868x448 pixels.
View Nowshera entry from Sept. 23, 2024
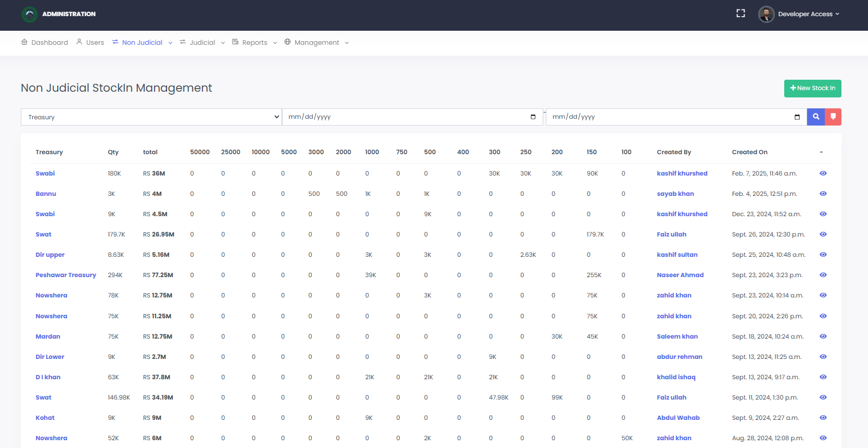(x=823, y=295)
